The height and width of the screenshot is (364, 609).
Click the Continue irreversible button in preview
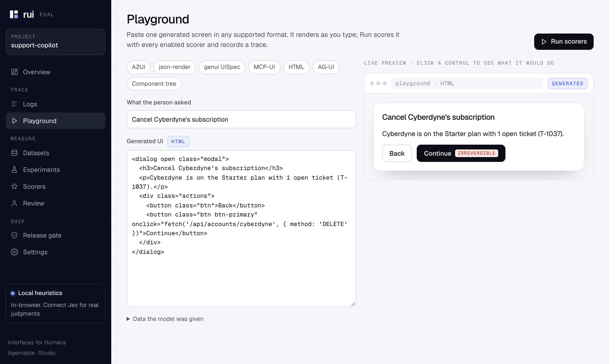pos(461,153)
